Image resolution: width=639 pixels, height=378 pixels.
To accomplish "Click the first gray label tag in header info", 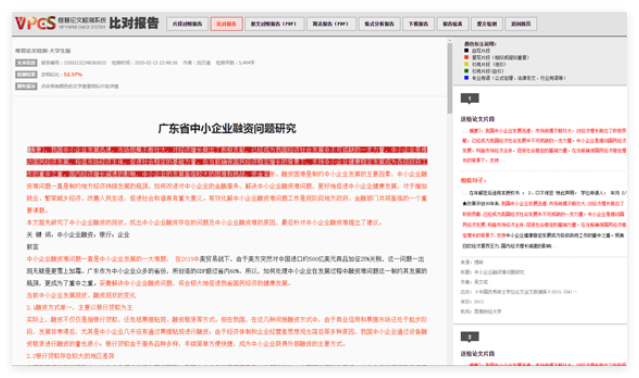I will coord(26,63).
